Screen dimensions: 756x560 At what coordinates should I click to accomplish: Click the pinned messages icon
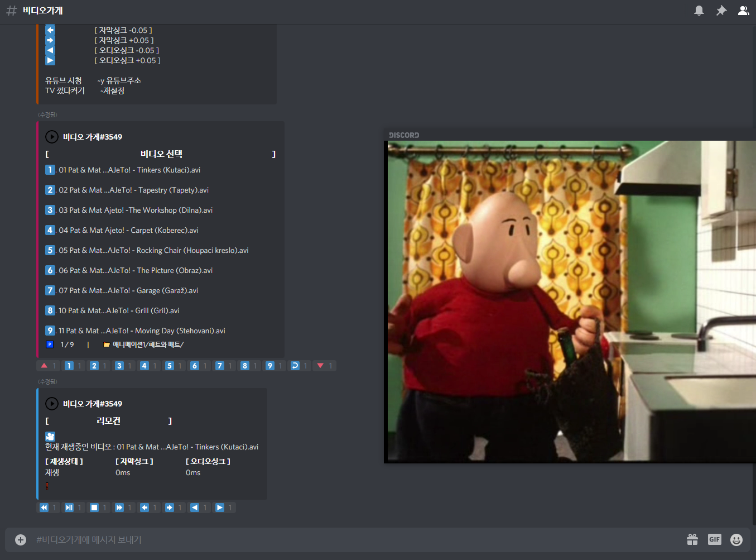[721, 10]
